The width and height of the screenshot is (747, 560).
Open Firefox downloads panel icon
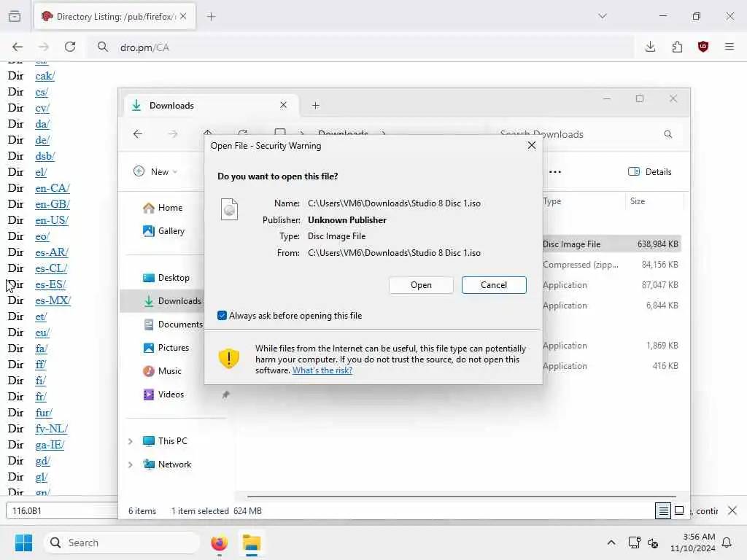[650, 47]
